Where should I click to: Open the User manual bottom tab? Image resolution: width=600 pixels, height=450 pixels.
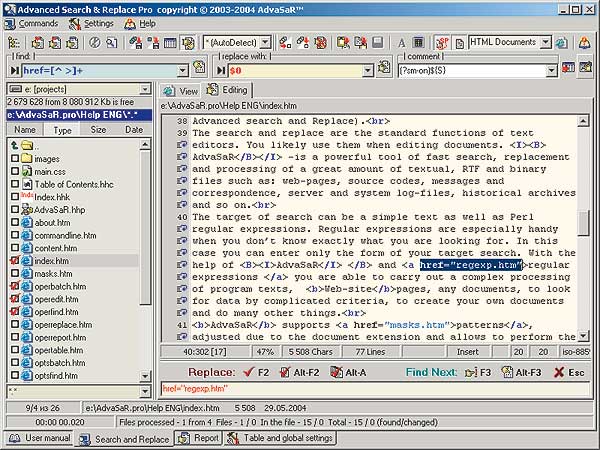click(x=40, y=438)
